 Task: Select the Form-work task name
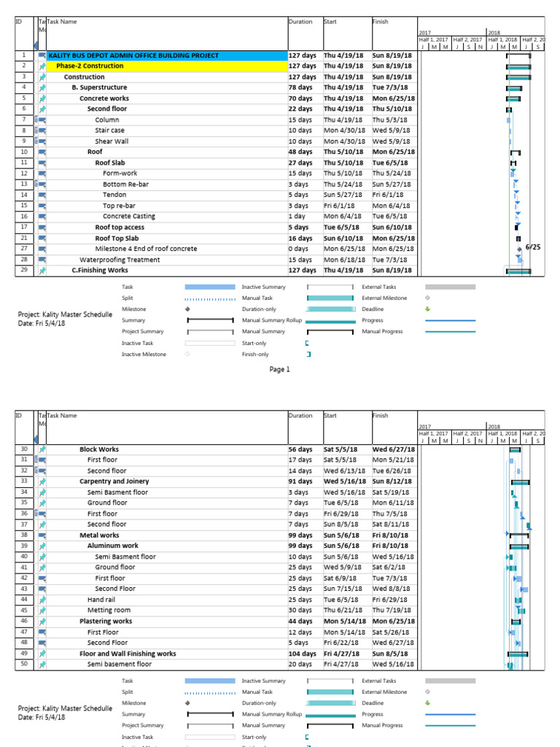tap(120, 174)
